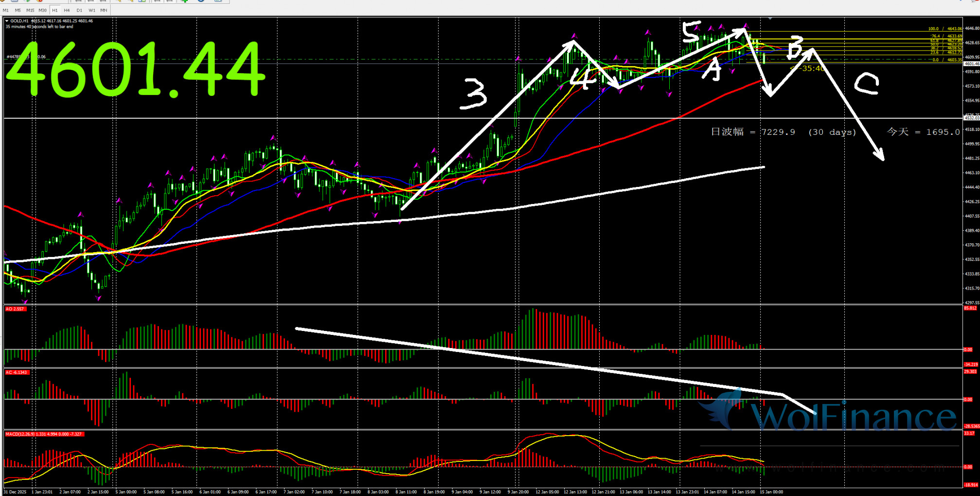Click the AC indicator red label
Viewport: 980px width, 496px height.
tap(17, 372)
